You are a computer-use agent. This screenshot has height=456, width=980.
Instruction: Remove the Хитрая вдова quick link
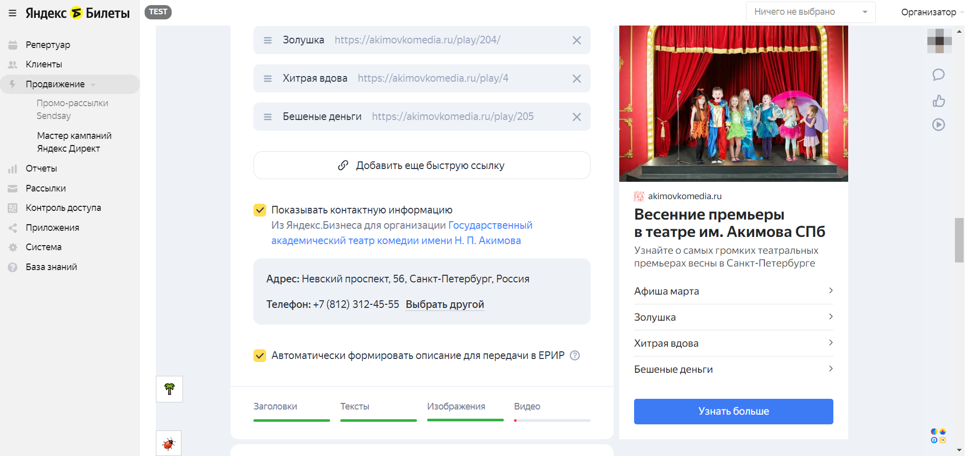[x=577, y=79]
